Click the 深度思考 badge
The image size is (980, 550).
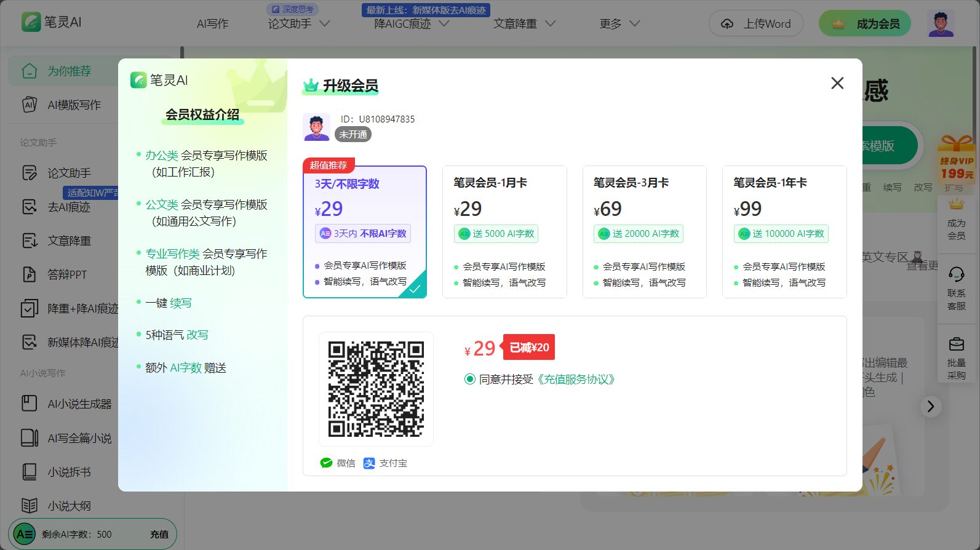pos(293,9)
